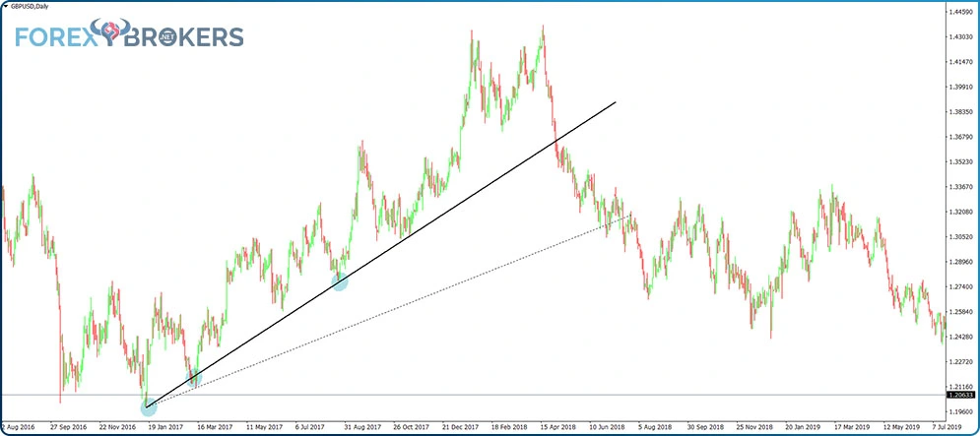Image resolution: width=980 pixels, height=436 pixels.
Task: Click the 1.27400 price axis label
Action: coord(960,286)
